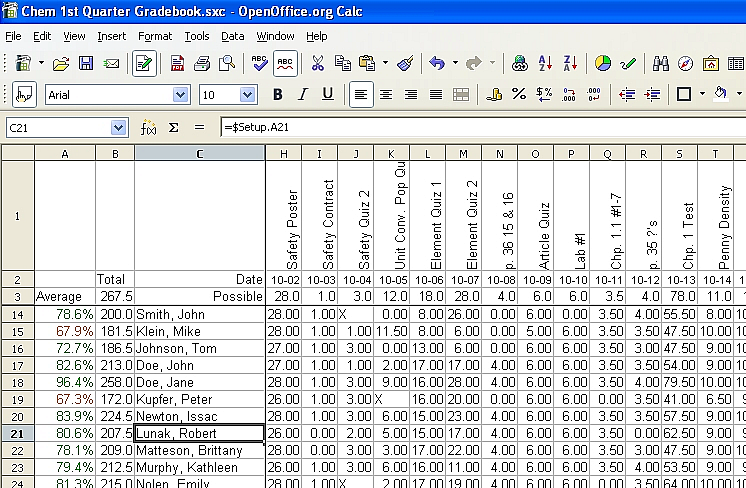746x488 pixels.
Task: Expand the Font Name dropdown arrow
Action: [x=181, y=95]
